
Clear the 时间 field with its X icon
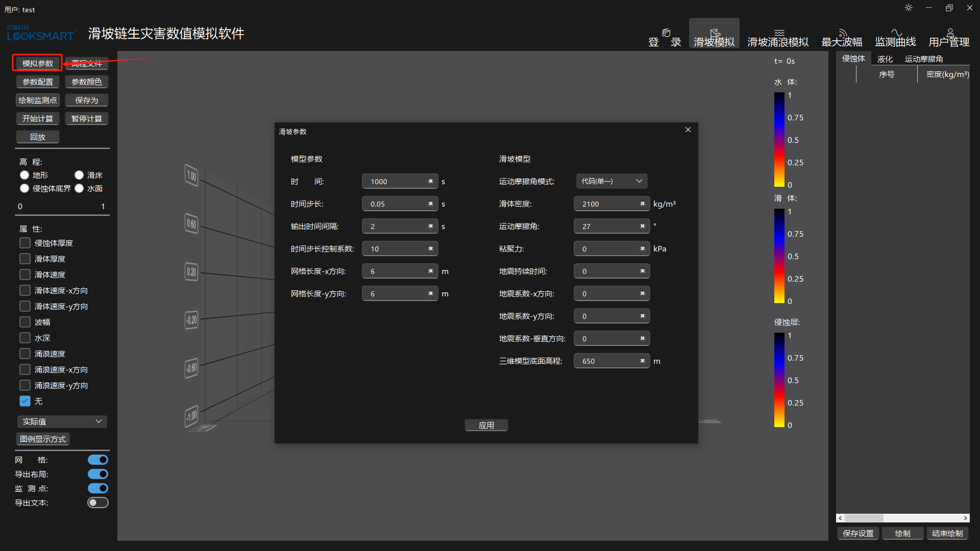point(430,181)
